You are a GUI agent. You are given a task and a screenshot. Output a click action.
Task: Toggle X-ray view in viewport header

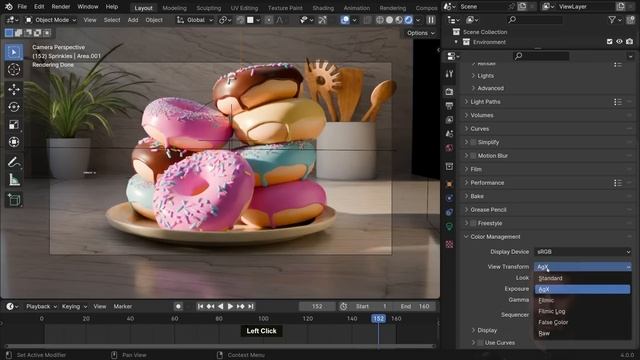[367, 20]
